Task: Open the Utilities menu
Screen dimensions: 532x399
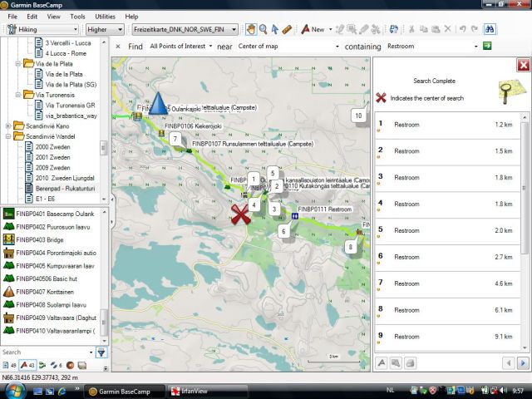Action: pyautogui.click(x=105, y=16)
